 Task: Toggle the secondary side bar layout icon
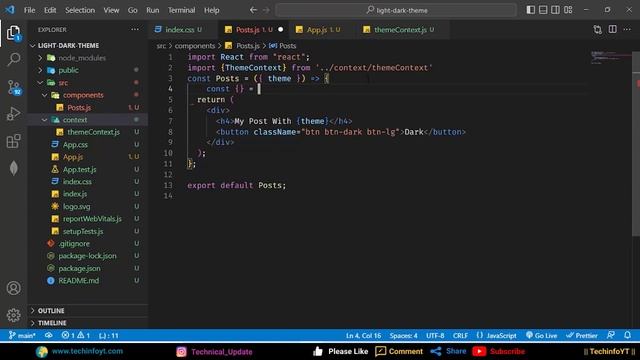tap(555, 10)
